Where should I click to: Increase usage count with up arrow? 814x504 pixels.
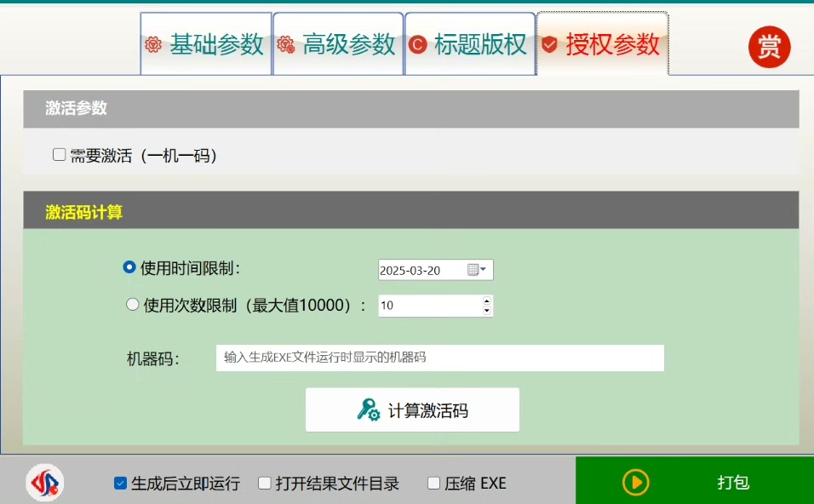486,301
